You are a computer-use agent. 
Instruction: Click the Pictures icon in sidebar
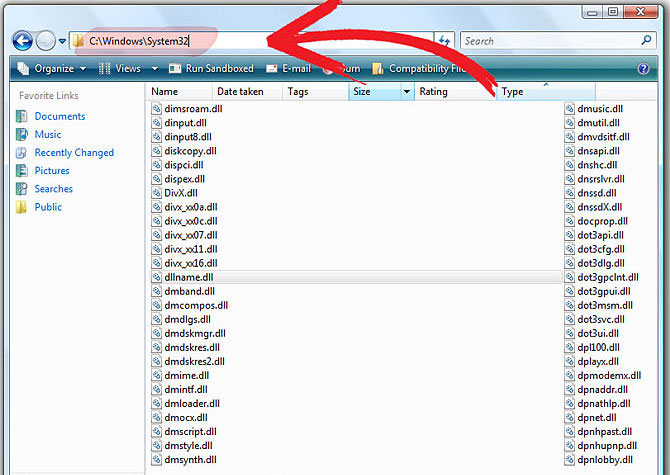22,170
